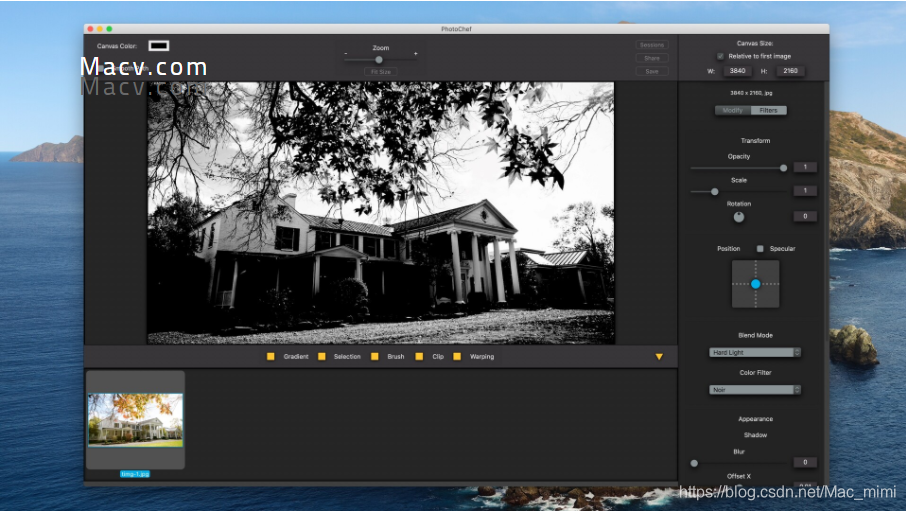Collapse panel with yellow triangle arrow

[x=659, y=357]
